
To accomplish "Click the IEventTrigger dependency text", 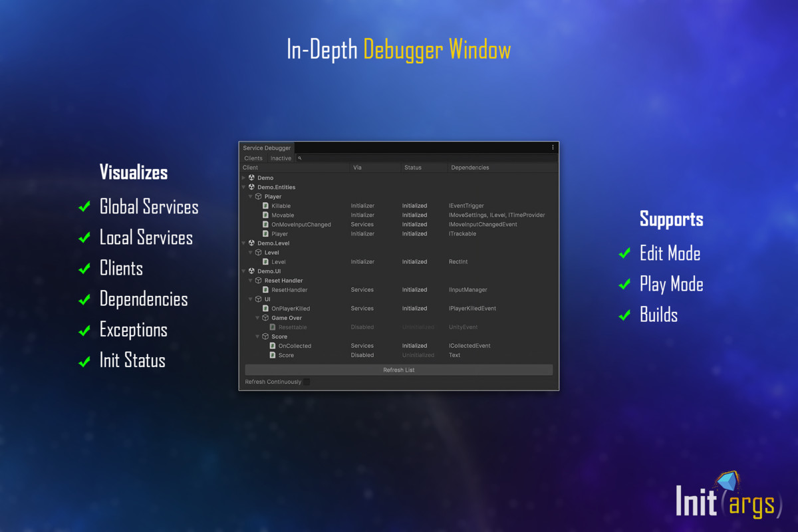I will click(466, 205).
